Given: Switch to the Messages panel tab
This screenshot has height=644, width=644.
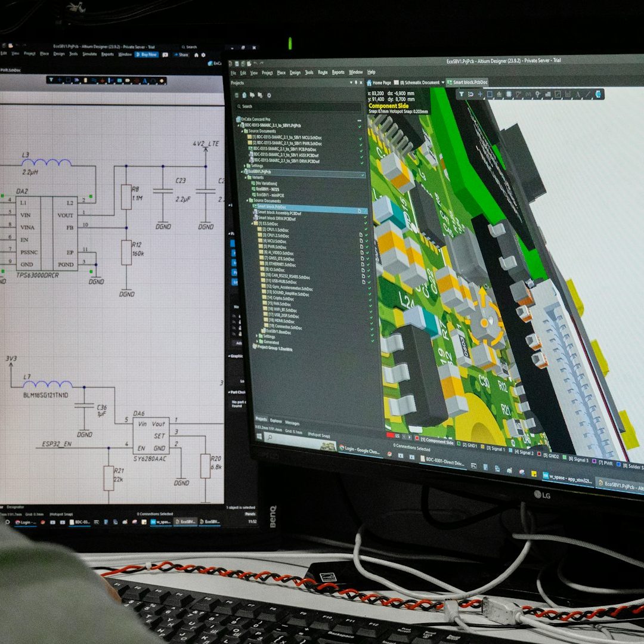Looking at the screenshot, I should [x=292, y=423].
